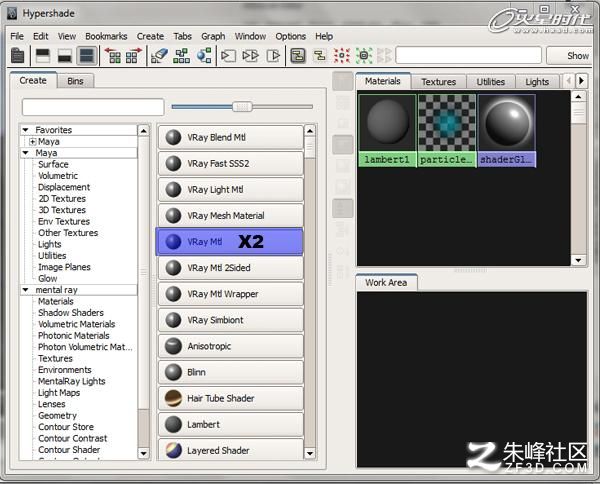Create a VRay Mtl 2Sided
The image size is (600, 484).
(231, 268)
